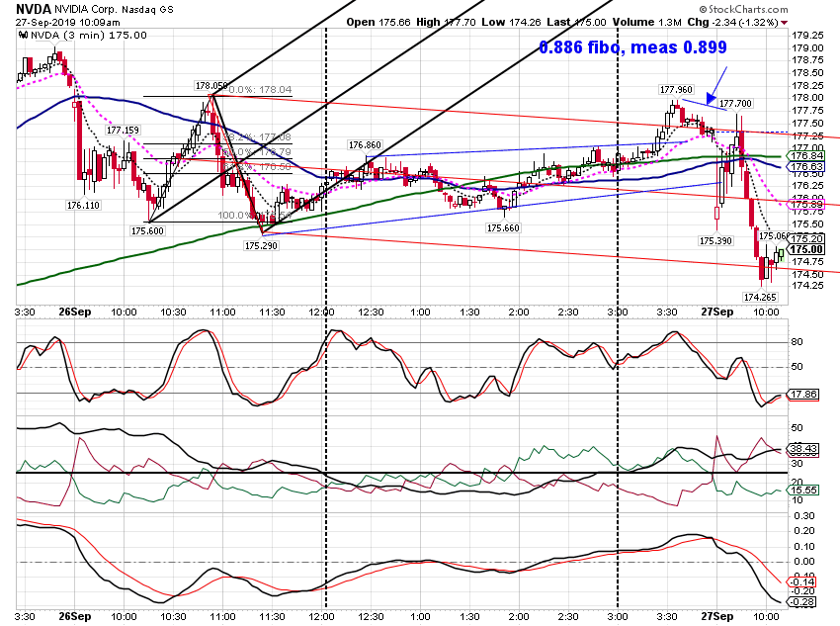This screenshot has height=626, width=840.
Task: Click the 175.660 low price label
Action: pyautogui.click(x=503, y=228)
